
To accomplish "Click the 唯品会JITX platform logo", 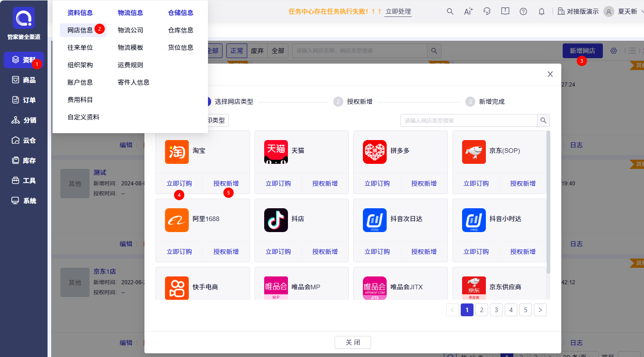I will pyautogui.click(x=375, y=288).
